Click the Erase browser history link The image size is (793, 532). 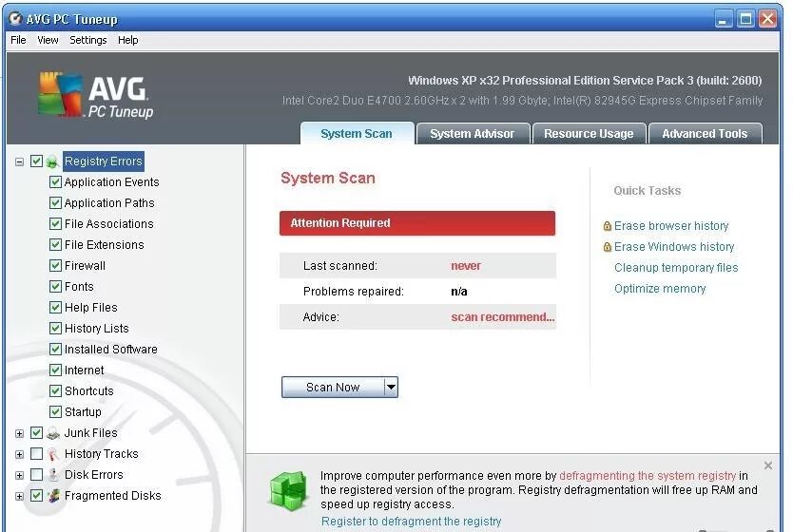click(x=671, y=226)
